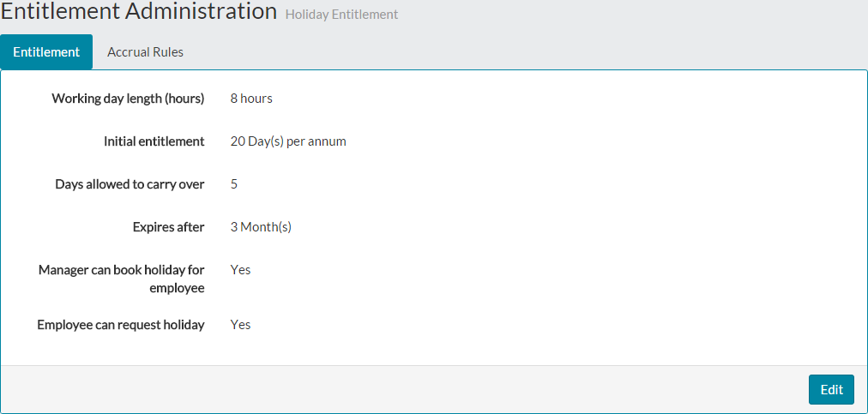Viewport: 868px width, 414px height.
Task: Select the Days allowed to carry over label
Action: pos(130,184)
